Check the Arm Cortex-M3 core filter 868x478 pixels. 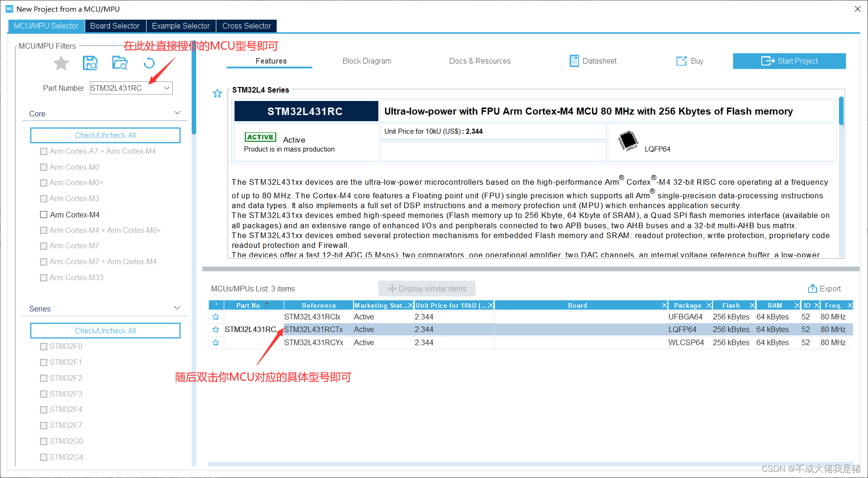[44, 199]
